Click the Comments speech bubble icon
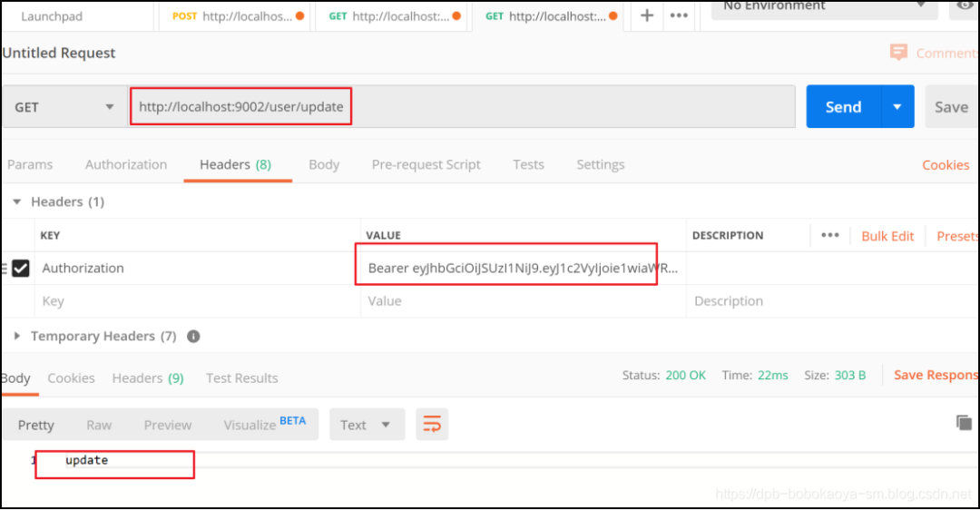Viewport: 980px width, 510px height. [898, 53]
